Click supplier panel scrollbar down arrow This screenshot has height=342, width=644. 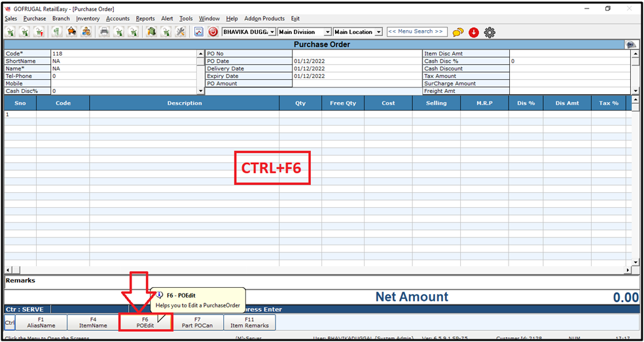pyautogui.click(x=200, y=91)
